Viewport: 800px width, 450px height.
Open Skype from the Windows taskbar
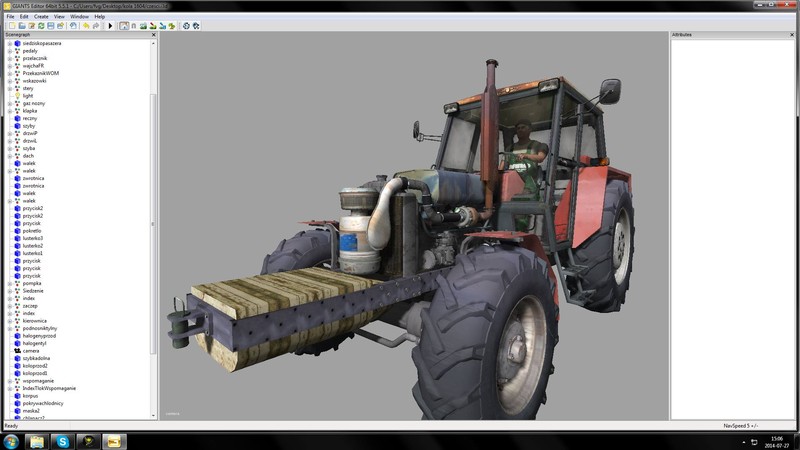64,441
